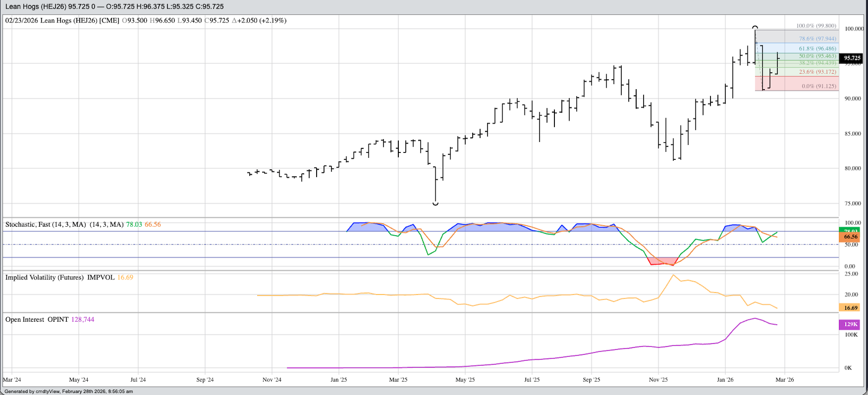
Task: Click the Jan '26 date on the time axis
Action: tap(725, 380)
